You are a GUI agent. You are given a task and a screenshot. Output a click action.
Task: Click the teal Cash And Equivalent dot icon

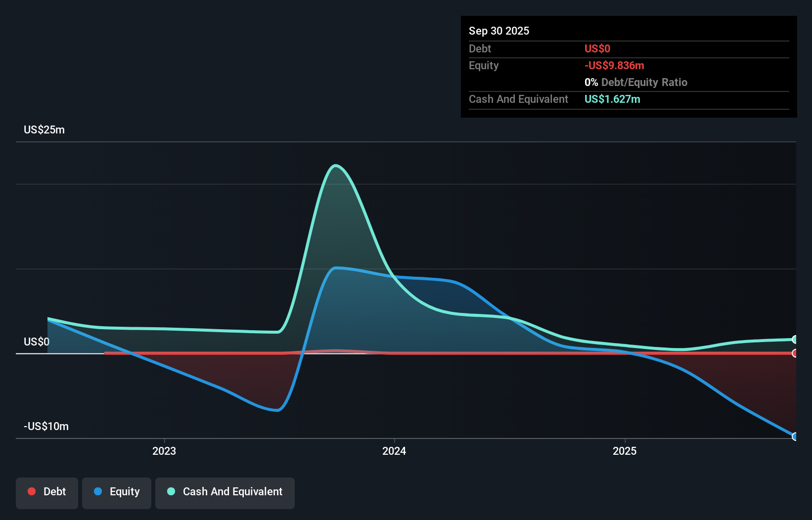(171, 491)
